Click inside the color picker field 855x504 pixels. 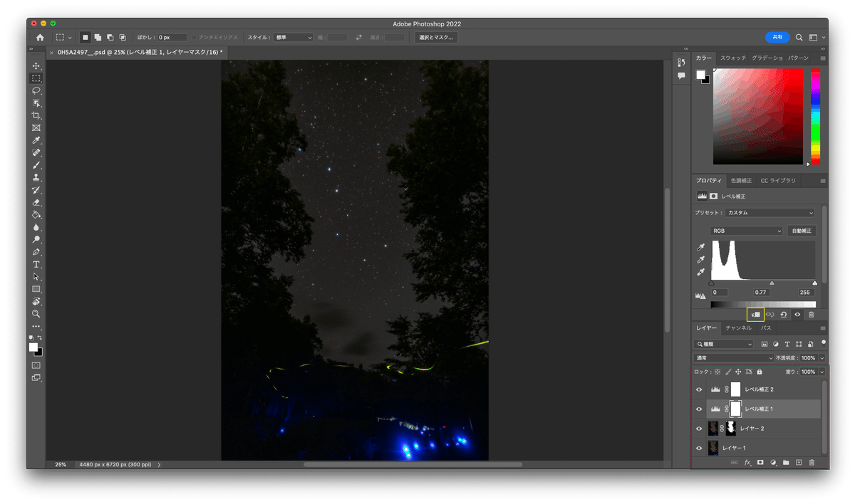757,117
